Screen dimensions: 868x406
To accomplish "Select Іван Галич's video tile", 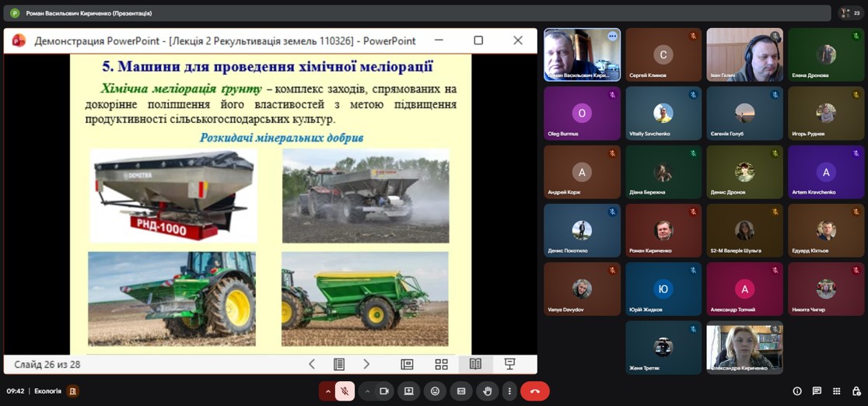I will (744, 54).
